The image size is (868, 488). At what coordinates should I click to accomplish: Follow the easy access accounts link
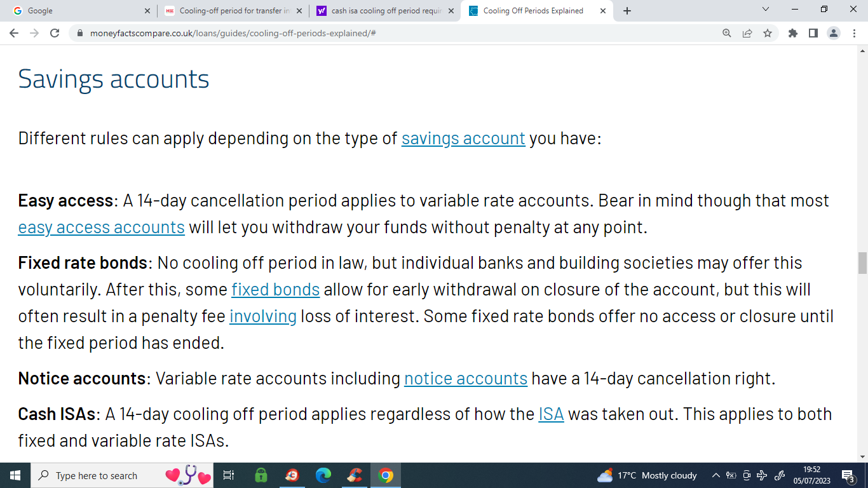pos(101,227)
